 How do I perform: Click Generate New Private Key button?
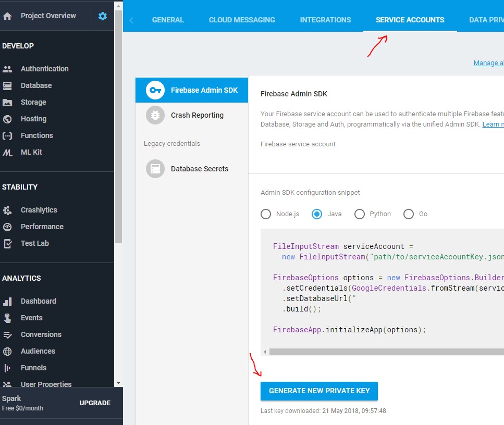pos(319,391)
